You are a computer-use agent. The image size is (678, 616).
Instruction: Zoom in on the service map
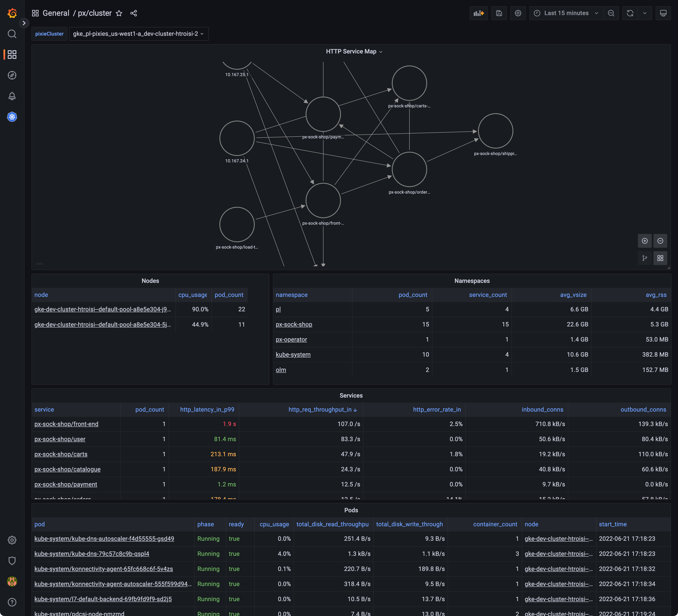pyautogui.click(x=644, y=241)
